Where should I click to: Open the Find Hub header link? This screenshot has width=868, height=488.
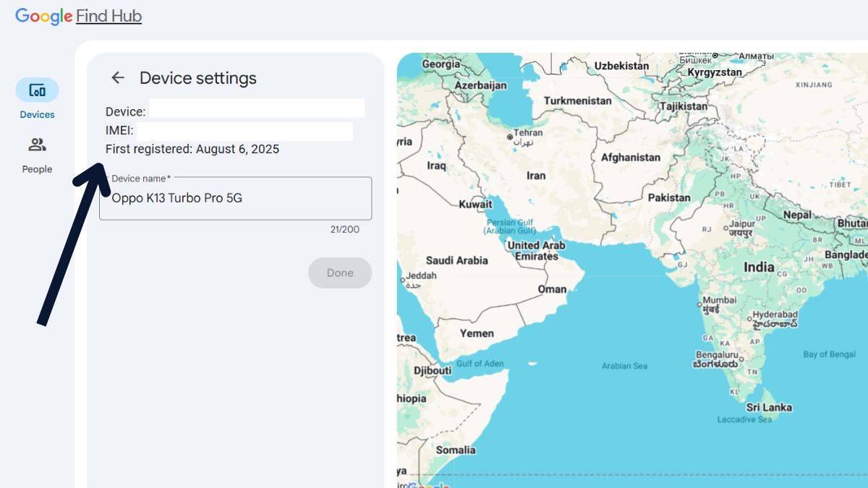click(109, 16)
